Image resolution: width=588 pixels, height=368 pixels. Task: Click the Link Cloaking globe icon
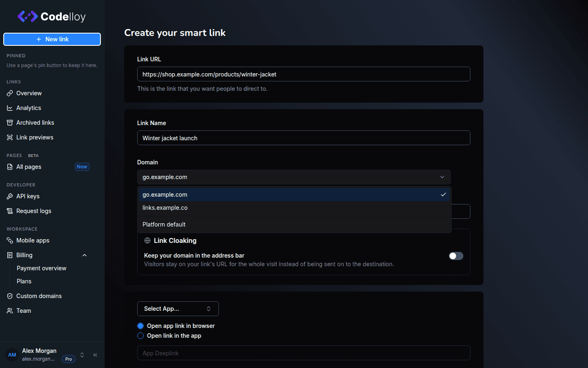147,240
